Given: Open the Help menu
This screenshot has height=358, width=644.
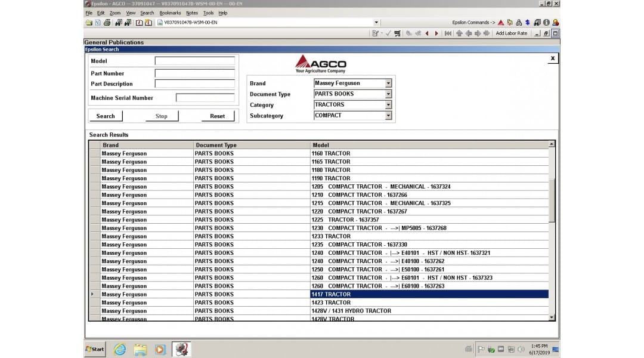Looking at the screenshot, I should pyautogui.click(x=222, y=13).
